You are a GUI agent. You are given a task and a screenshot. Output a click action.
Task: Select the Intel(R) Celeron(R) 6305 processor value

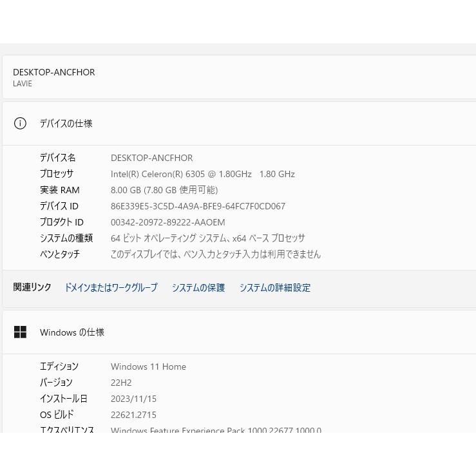203,174
